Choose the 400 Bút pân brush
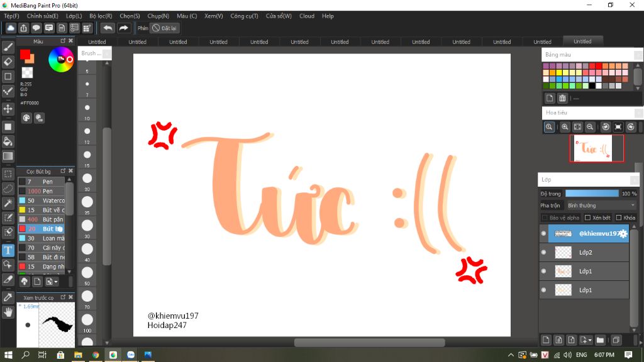This screenshot has width=644, height=362. 41,219
